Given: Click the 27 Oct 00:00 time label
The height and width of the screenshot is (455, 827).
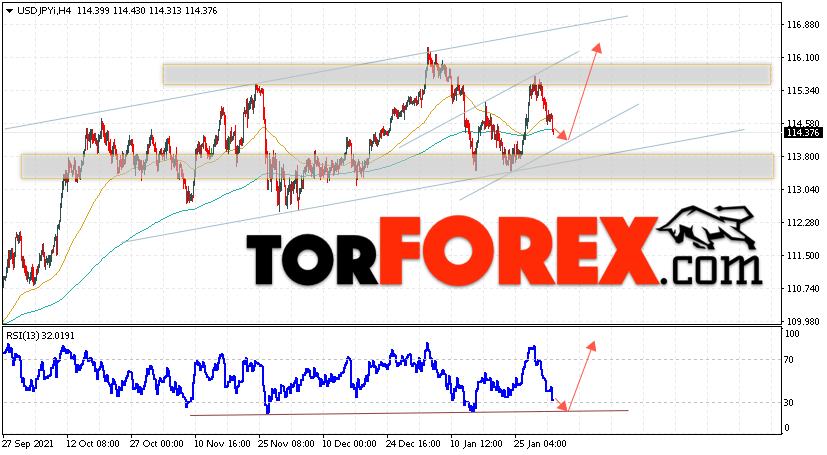Looking at the screenshot, I should 157,444.
